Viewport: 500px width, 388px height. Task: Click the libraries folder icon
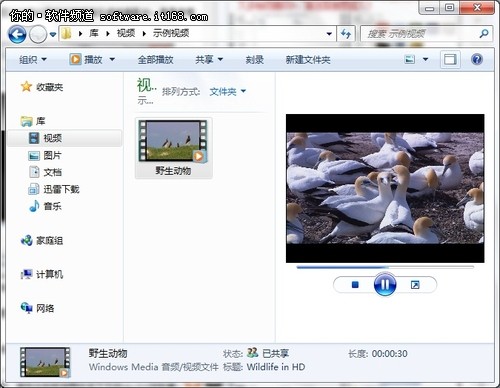tap(26, 121)
